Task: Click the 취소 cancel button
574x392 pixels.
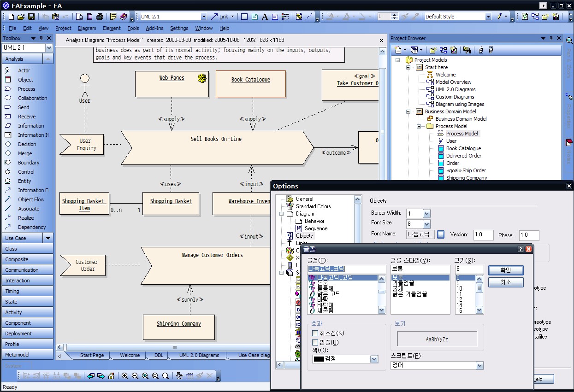Action: point(506,282)
